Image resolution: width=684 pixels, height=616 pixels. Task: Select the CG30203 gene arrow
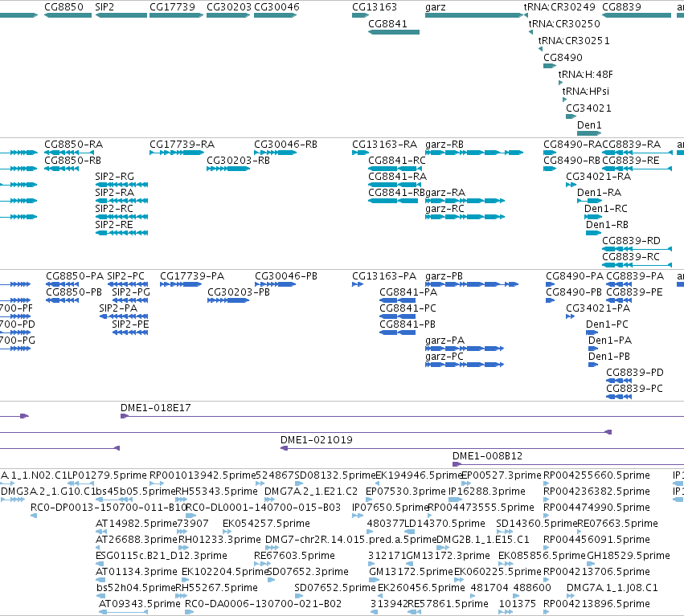click(228, 15)
